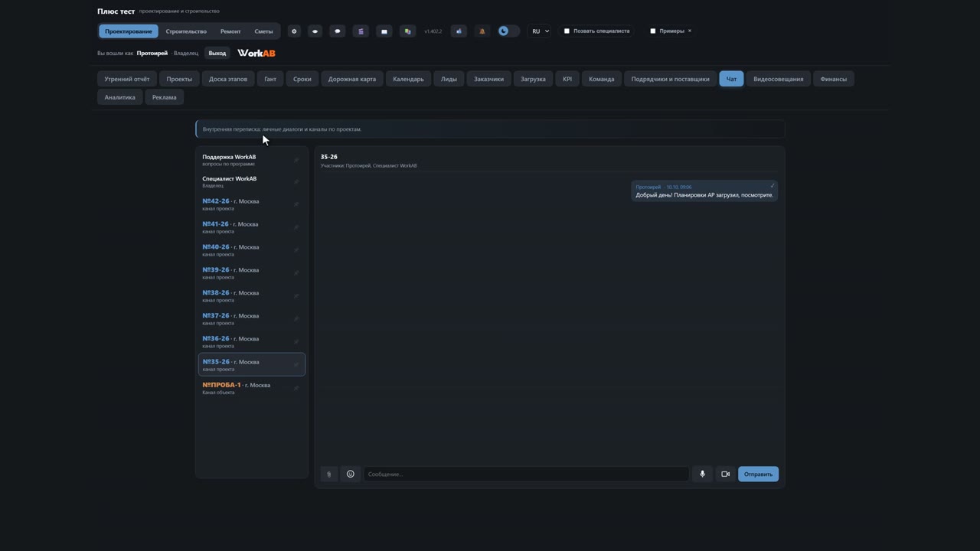Pin the №38-26 project channel
This screenshot has height=551, width=980.
click(296, 296)
